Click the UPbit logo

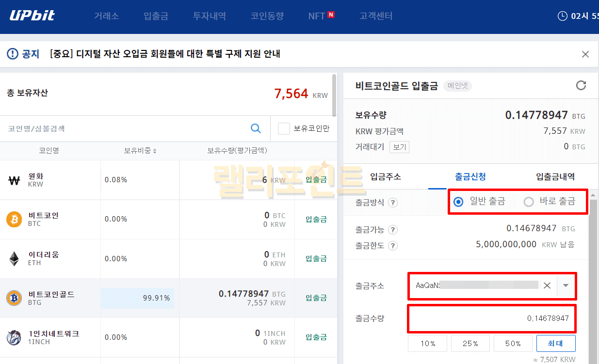click(32, 16)
